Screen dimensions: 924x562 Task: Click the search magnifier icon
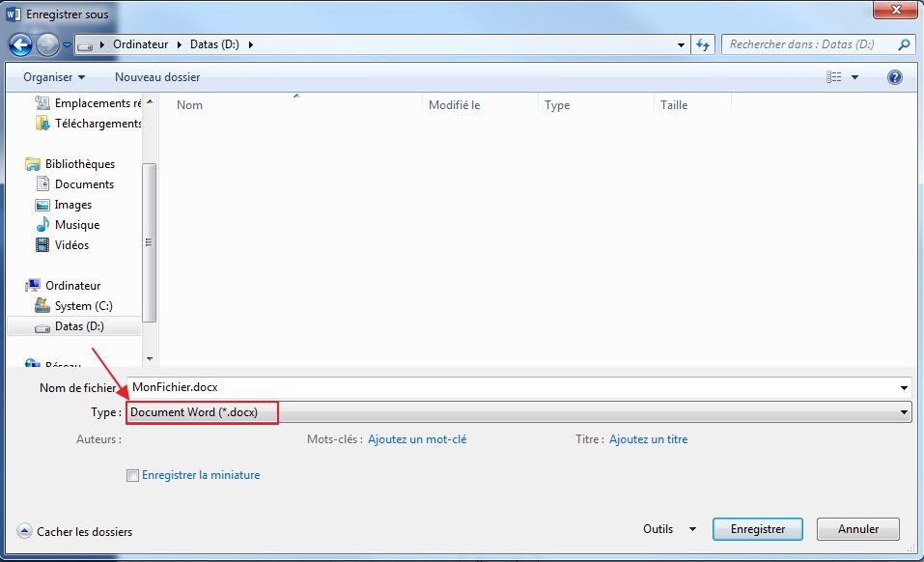click(x=904, y=44)
